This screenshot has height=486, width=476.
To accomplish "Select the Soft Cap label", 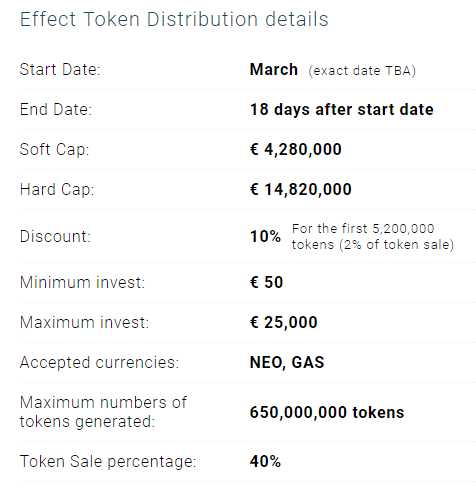I will click(55, 149).
